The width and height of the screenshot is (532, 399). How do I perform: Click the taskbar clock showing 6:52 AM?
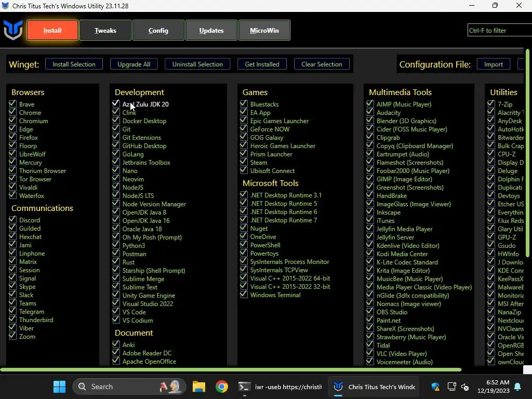(x=494, y=387)
